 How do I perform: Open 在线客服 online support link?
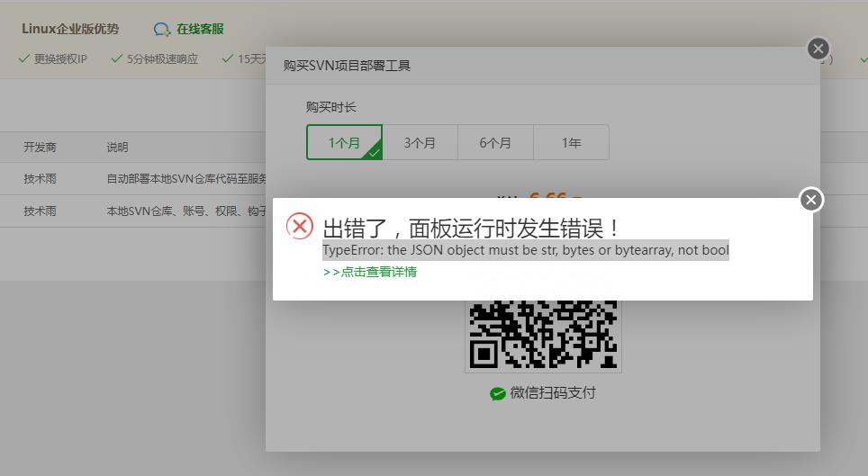click(200, 29)
